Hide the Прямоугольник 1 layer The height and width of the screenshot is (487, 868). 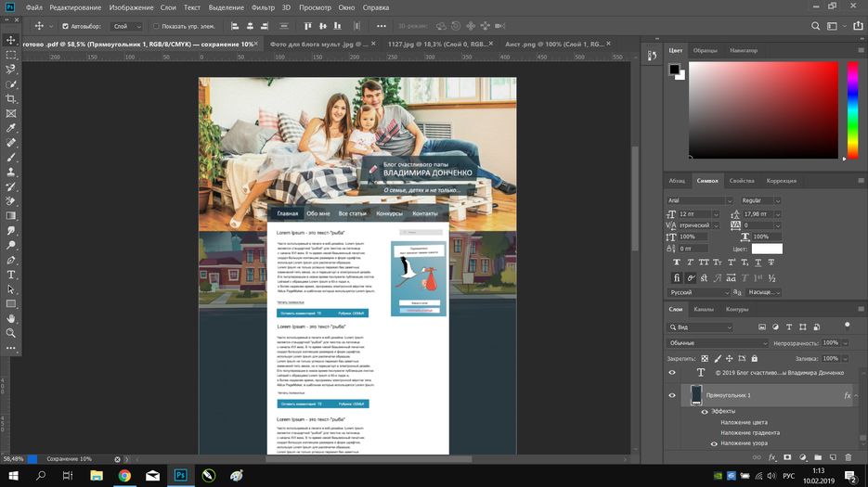pyautogui.click(x=672, y=395)
